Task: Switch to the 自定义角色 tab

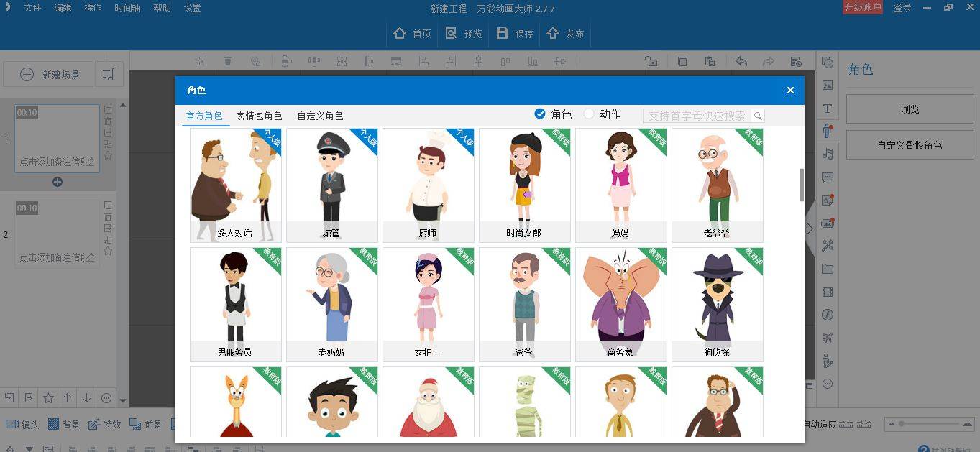Action: 320,116
